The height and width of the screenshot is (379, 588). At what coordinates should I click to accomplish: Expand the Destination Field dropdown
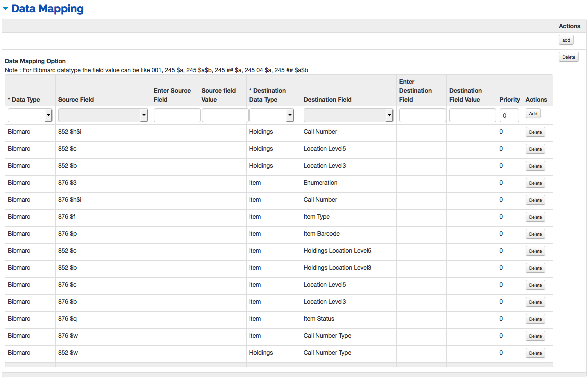pos(348,115)
